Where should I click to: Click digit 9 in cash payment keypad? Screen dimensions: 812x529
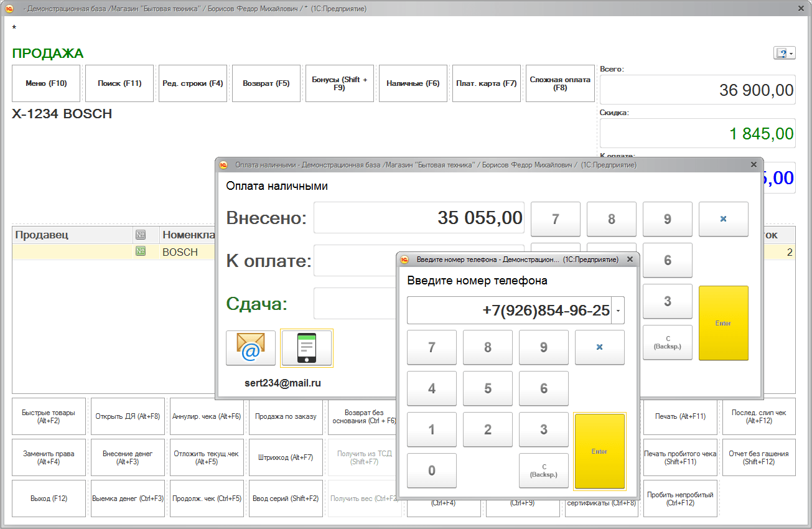668,219
